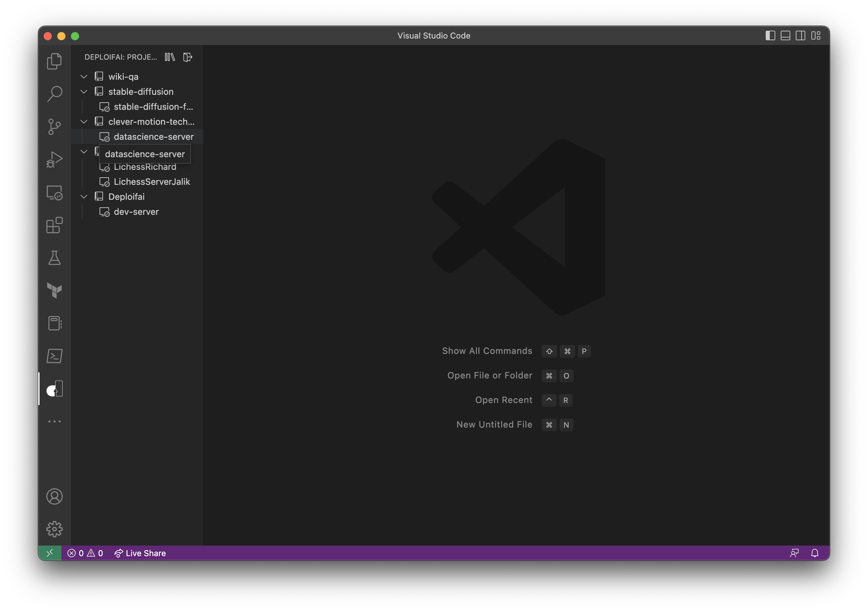Viewport: 868px width, 611px height.
Task: Click the library icon in DeploifAI header
Action: coord(170,57)
